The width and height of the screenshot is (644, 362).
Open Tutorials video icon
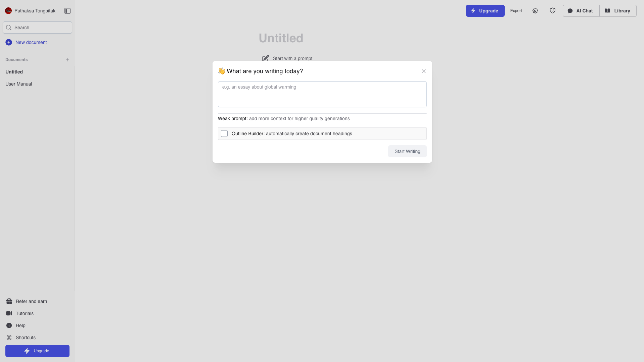[x=9, y=313]
